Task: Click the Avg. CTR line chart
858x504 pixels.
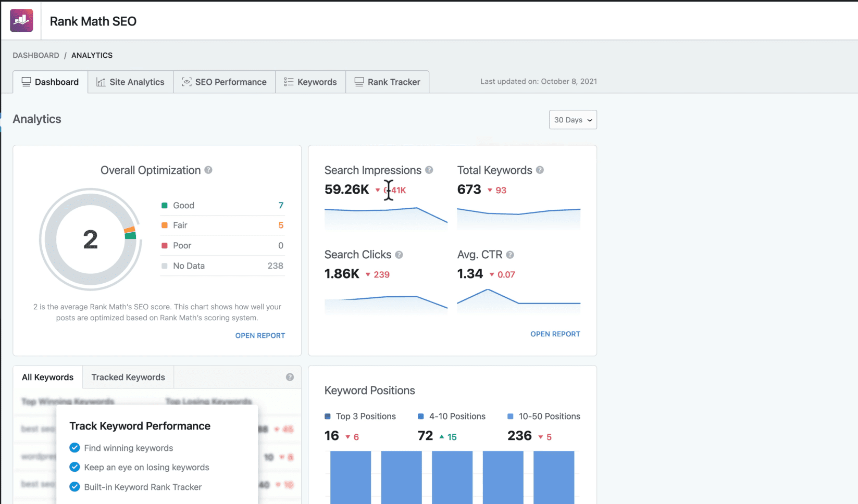Action: coord(518,301)
